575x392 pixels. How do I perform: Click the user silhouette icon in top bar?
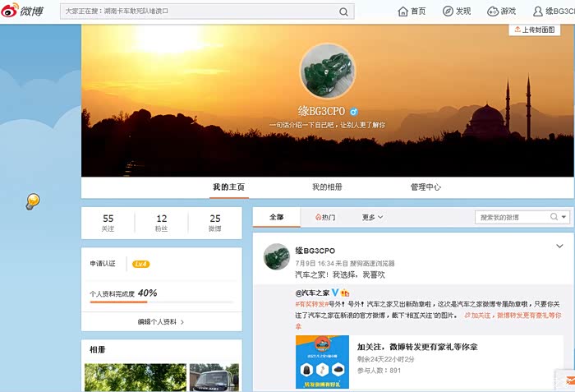click(x=537, y=12)
